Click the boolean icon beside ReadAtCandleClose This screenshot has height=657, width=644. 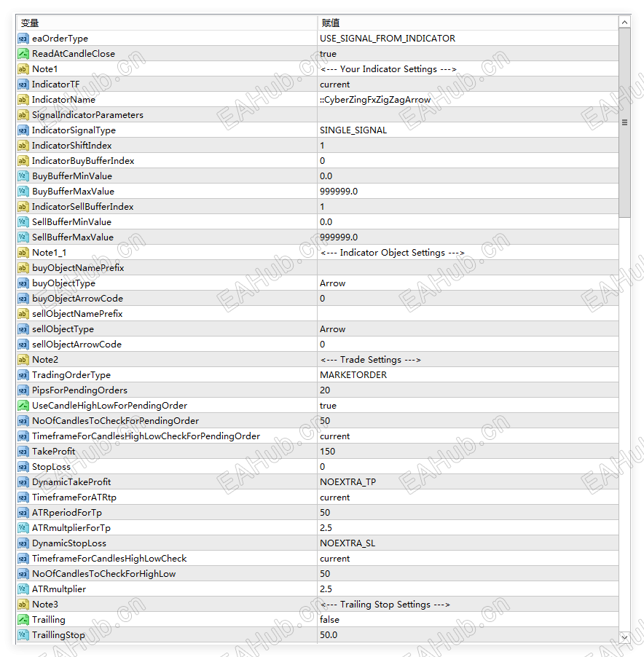pyautogui.click(x=23, y=54)
